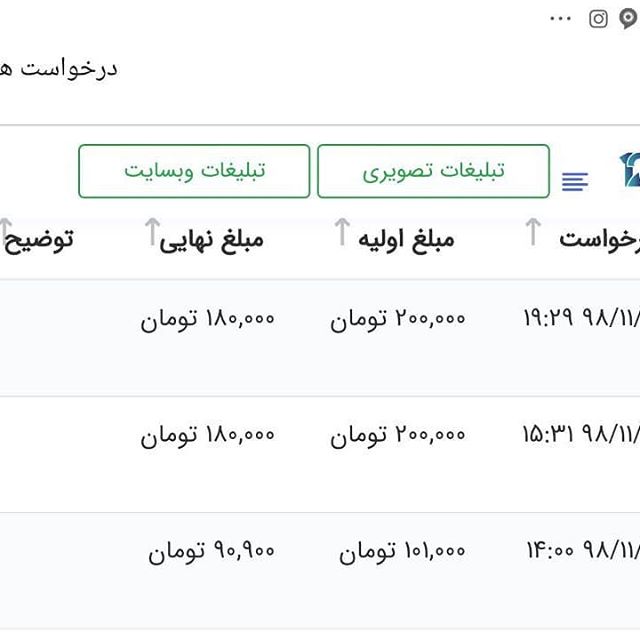Viewport: 640px width, 640px height.
Task: Open the Instagram icon at top
Action: 598,19
